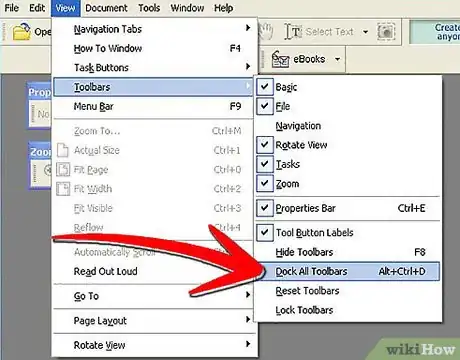
Task: Choose Reset Toolbars
Action: (x=348, y=291)
